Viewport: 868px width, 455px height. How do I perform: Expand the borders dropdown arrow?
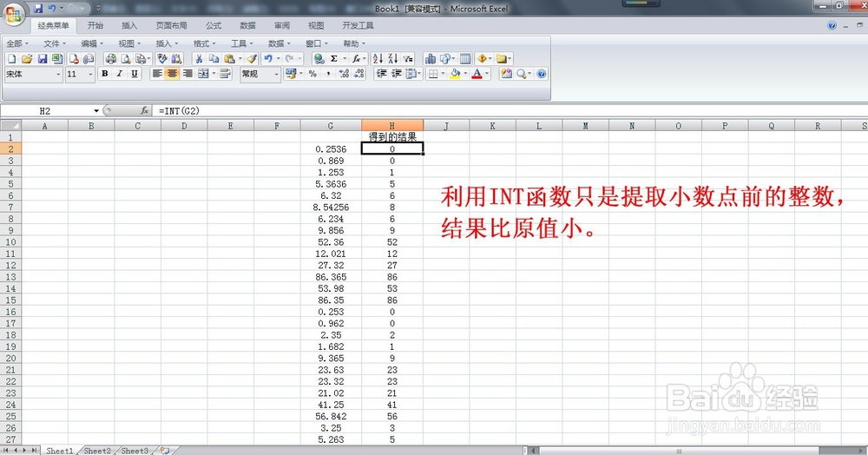(443, 74)
